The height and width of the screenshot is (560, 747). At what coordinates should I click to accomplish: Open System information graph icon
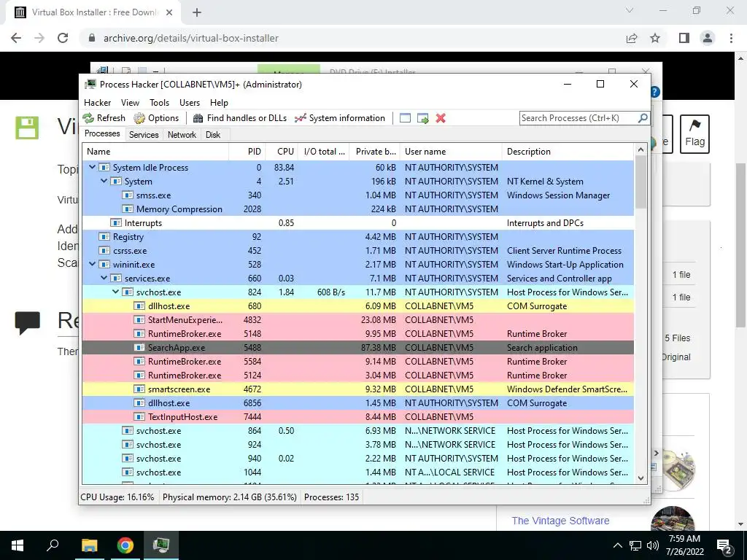coord(300,118)
